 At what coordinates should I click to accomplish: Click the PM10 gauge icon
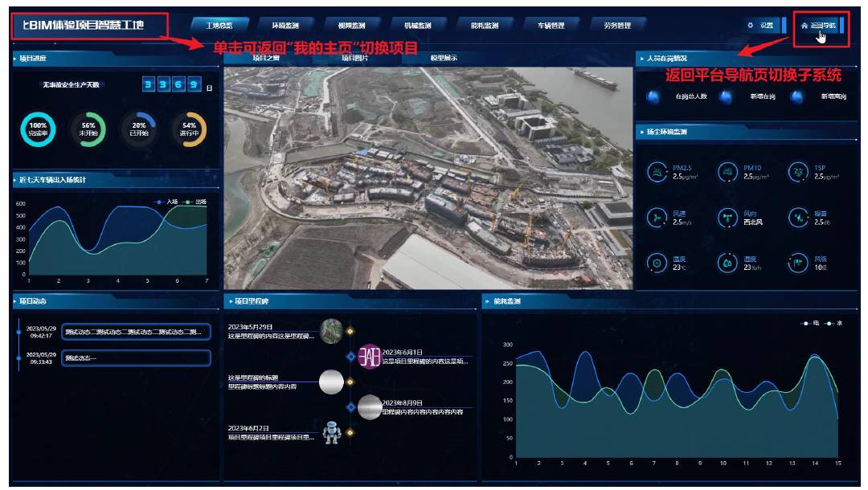[727, 172]
